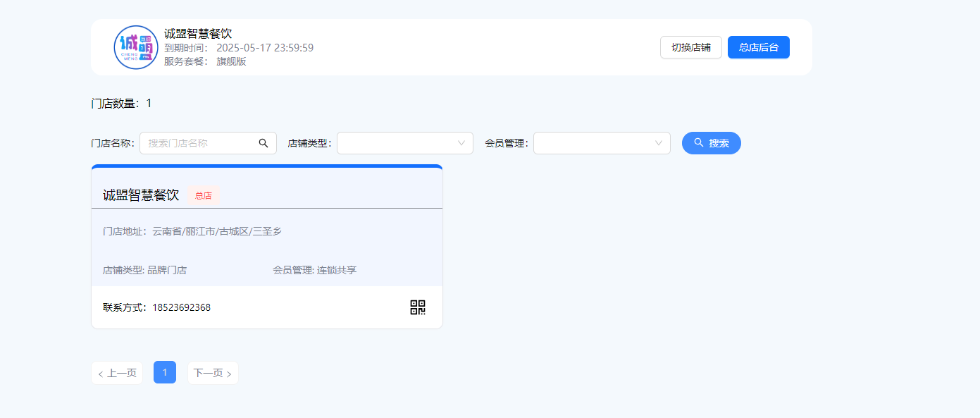The image size is (980, 418).
Task: Open the 诚盟智慧餐饮 store card title
Action: pyautogui.click(x=141, y=195)
